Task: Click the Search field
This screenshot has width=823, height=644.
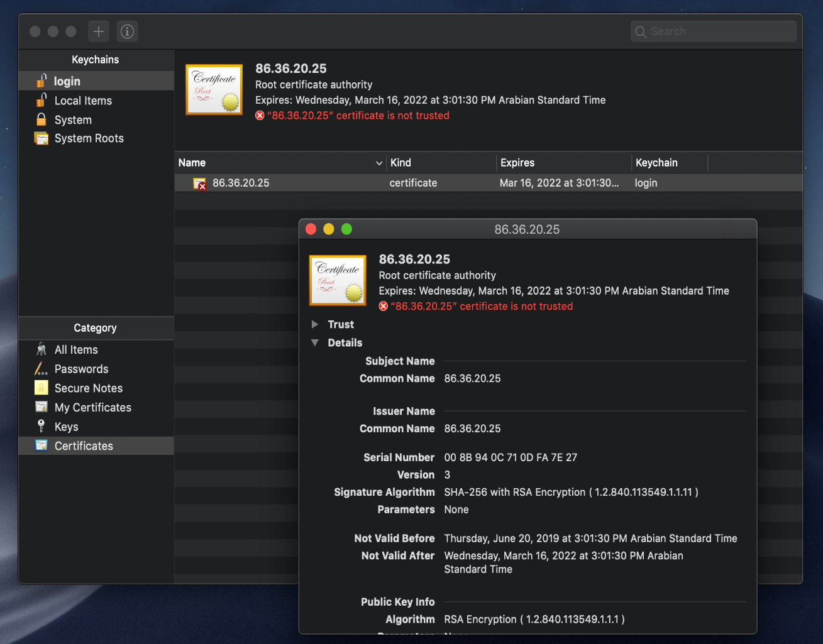Action: [x=713, y=31]
